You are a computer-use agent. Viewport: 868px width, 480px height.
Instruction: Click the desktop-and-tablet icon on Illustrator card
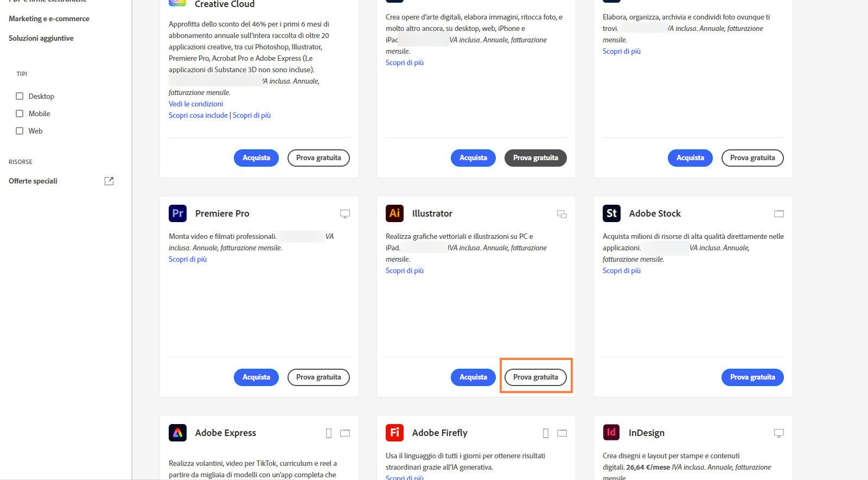point(562,214)
